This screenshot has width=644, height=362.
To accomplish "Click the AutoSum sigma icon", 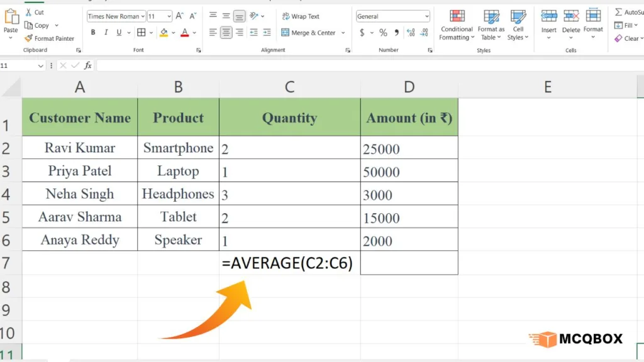I will coord(619,12).
